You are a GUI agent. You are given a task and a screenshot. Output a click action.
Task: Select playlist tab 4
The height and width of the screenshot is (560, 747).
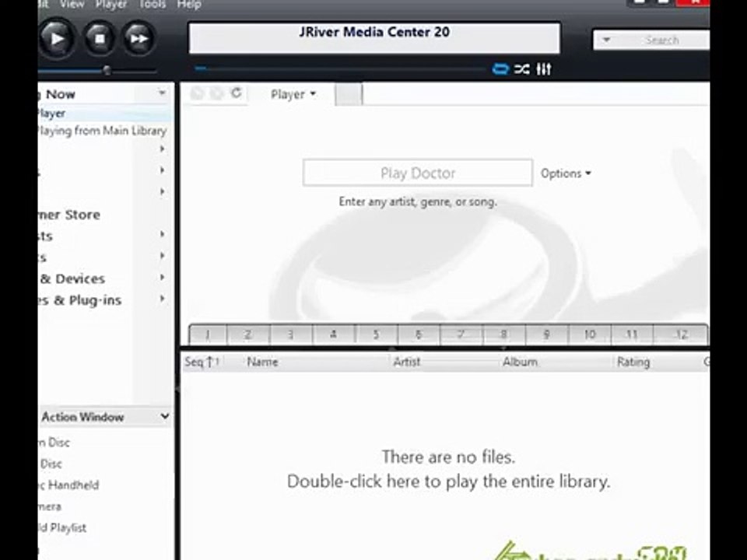[334, 334]
